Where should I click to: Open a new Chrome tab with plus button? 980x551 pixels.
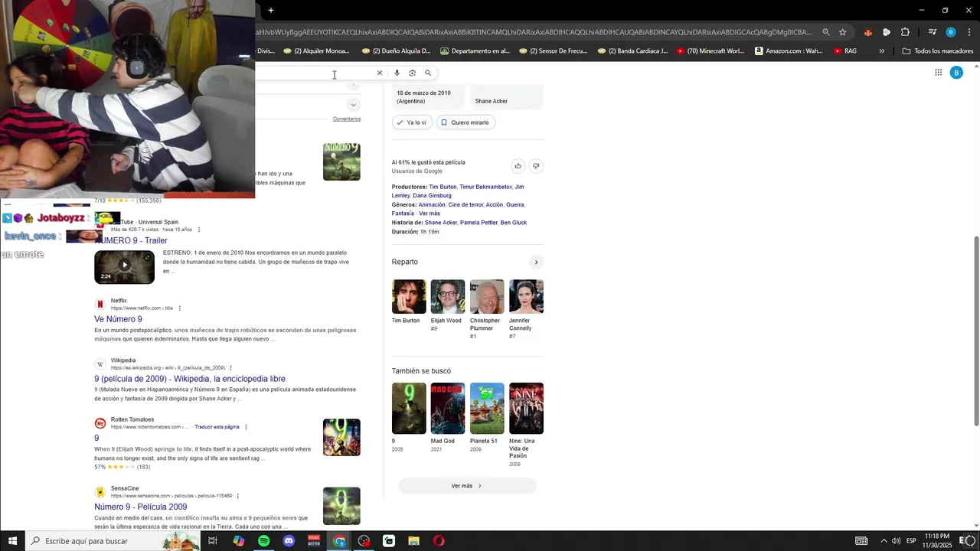[x=271, y=10]
